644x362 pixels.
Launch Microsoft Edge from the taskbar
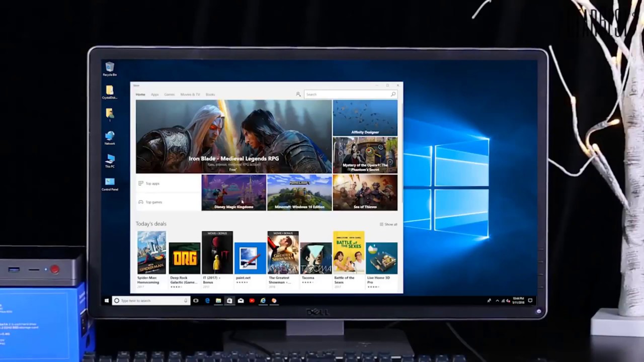(x=207, y=301)
